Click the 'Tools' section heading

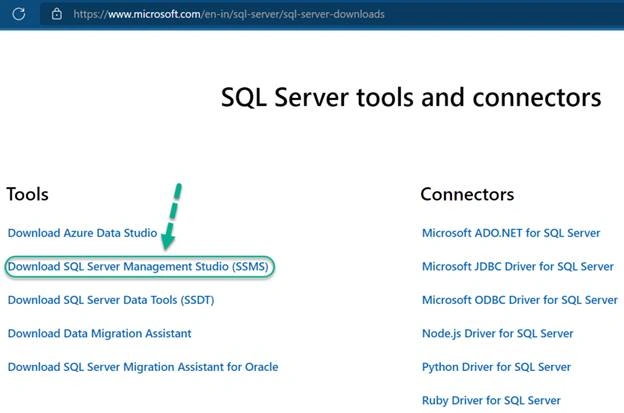point(27,194)
